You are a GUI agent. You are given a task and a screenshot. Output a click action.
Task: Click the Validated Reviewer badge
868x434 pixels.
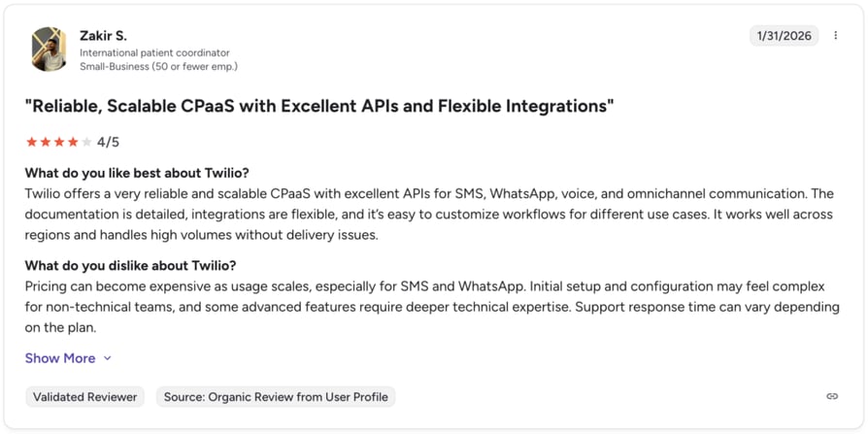(84, 397)
